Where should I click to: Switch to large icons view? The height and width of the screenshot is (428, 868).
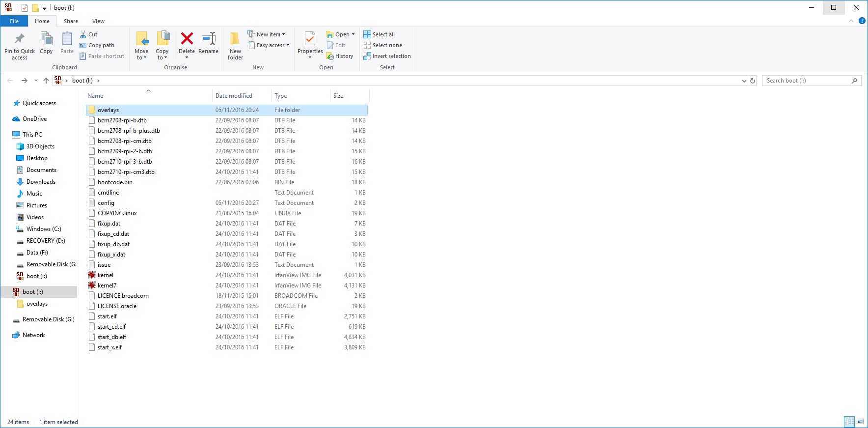pos(860,422)
